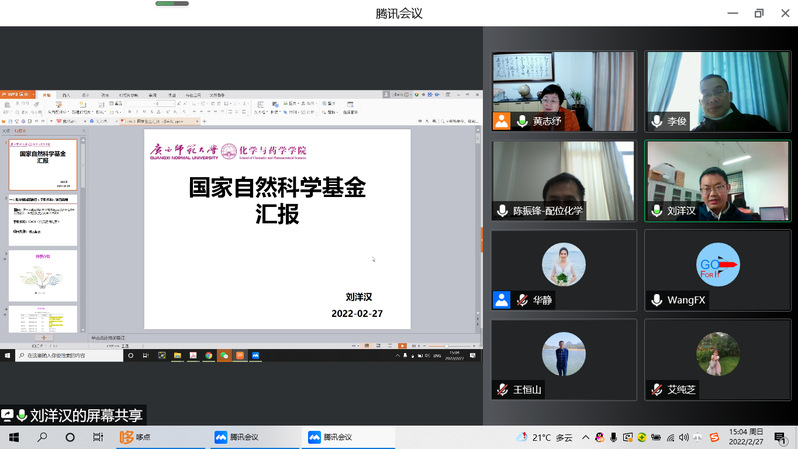The height and width of the screenshot is (449, 798).
Task: Toggle 刘洋汉's active green microphone indicator
Action: pos(657,210)
